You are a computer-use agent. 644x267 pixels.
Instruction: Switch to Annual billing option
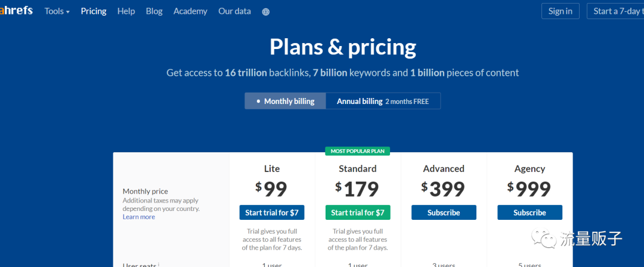(383, 101)
